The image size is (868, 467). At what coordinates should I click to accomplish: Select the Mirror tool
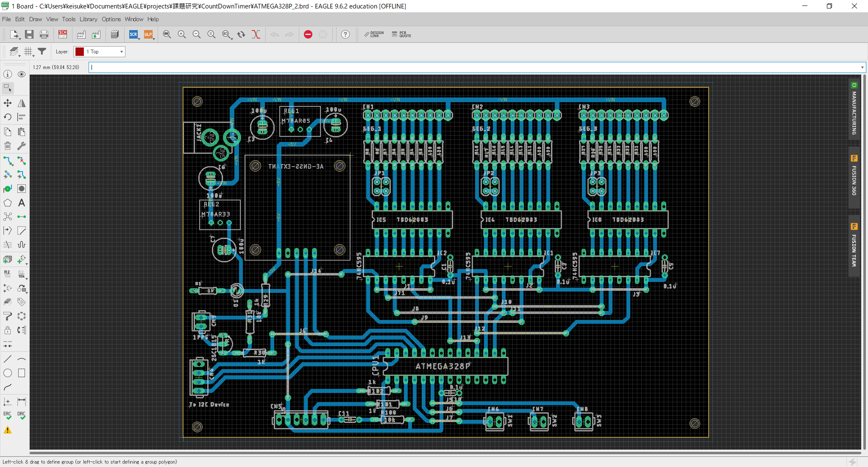pyautogui.click(x=22, y=103)
